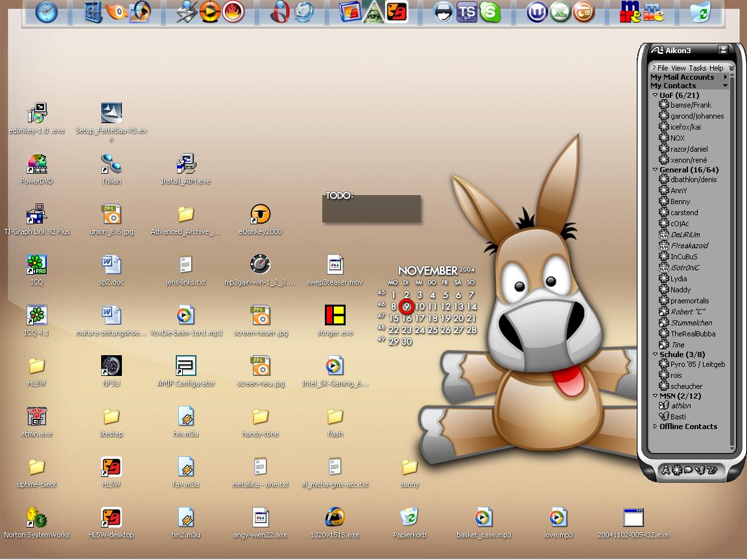Open the View menu in Trillian
The image size is (747, 560).
[678, 68]
